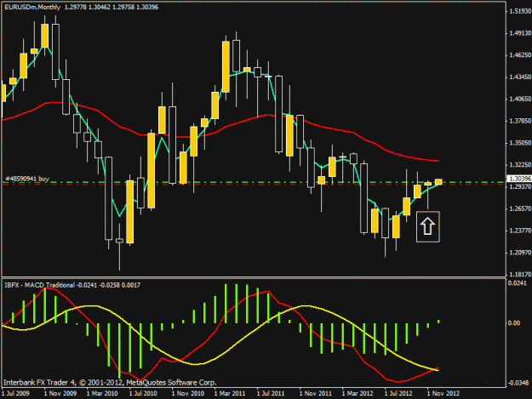This screenshot has height=399, width=532.
Task: Click the 1 Nov 2009 date label
Action: pyautogui.click(x=60, y=394)
